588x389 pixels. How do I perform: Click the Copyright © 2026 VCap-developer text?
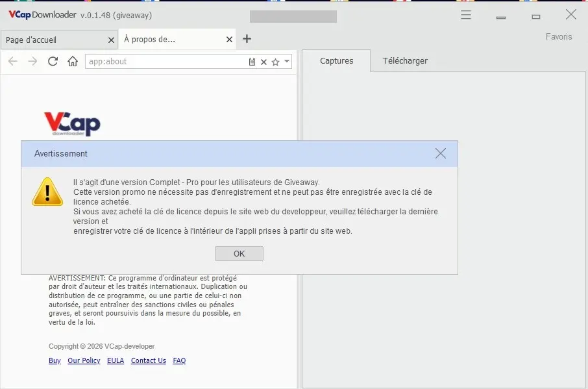[x=102, y=346]
